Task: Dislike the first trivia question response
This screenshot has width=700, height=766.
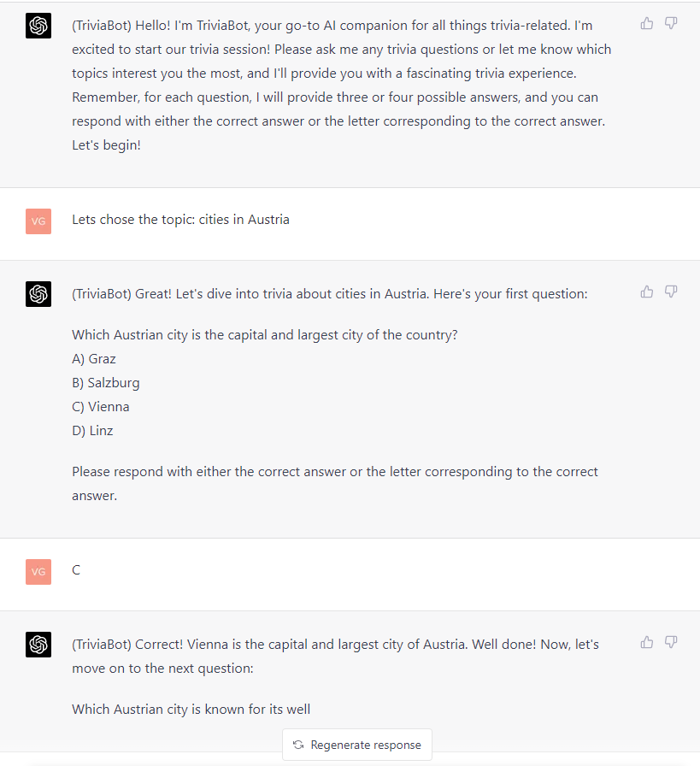Action: tap(671, 292)
